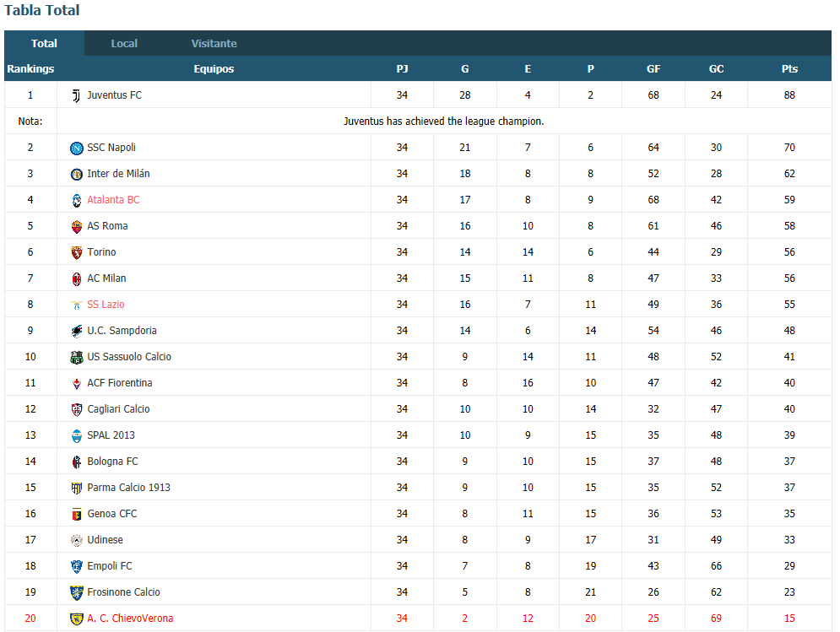This screenshot has height=632, width=840.
Task: Click the Nota: label cell
Action: click(x=30, y=122)
